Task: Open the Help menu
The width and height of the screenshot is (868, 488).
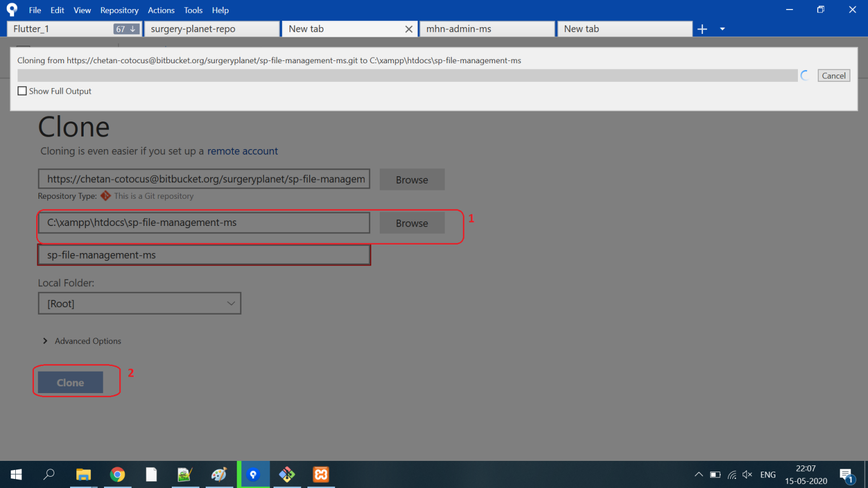Action: point(220,10)
